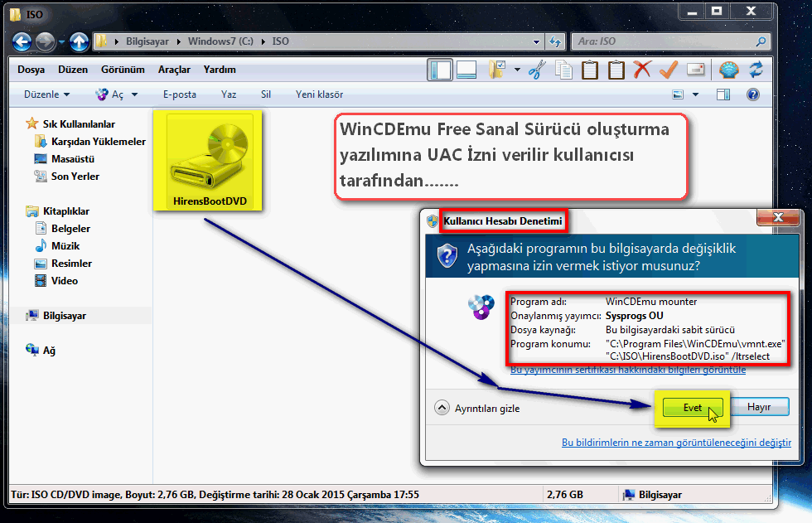
Task: Click Yaz in the command bar
Action: [229, 94]
